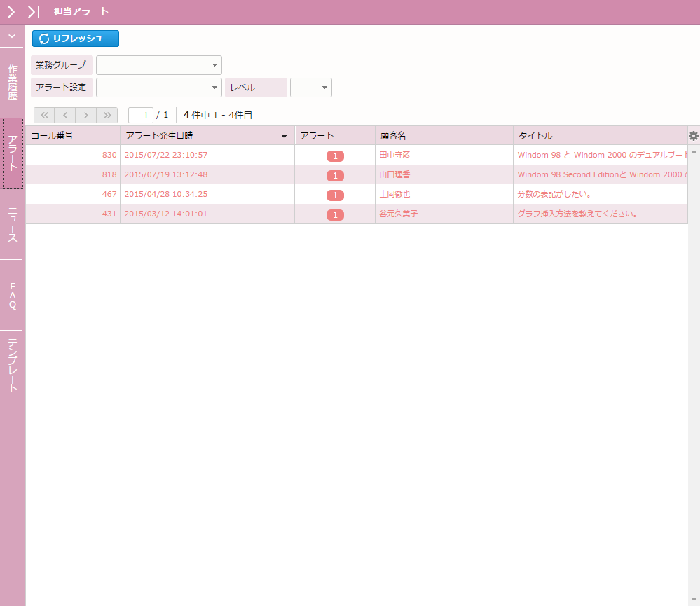Screen dimensions: 700x606
Task: Open the 業務グループ dropdown
Action: [x=214, y=65]
